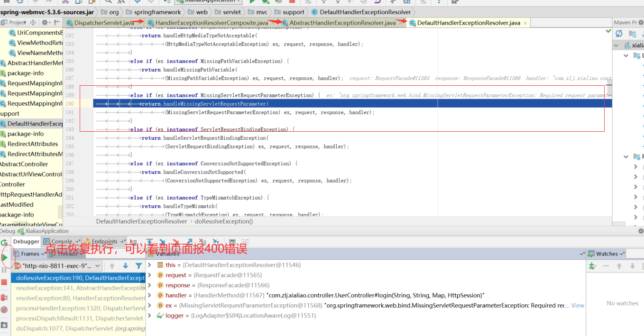Click the Drop Frame icon
Screen dimensions: 644x336
(202, 242)
